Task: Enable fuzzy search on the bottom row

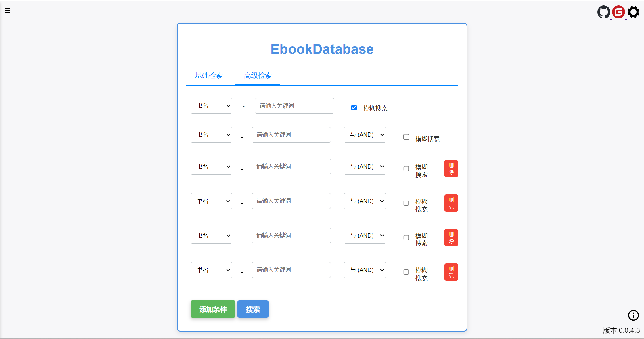Action: pos(406,272)
